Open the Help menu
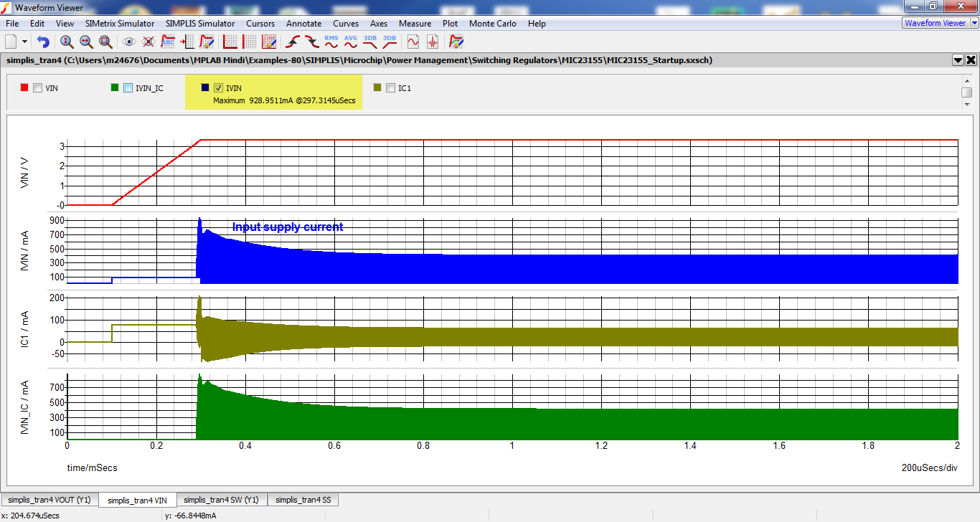980x522 pixels. tap(537, 24)
